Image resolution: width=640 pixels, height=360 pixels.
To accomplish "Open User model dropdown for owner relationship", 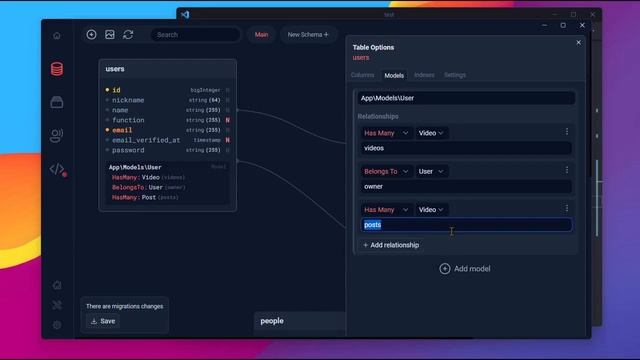I will pyautogui.click(x=431, y=171).
